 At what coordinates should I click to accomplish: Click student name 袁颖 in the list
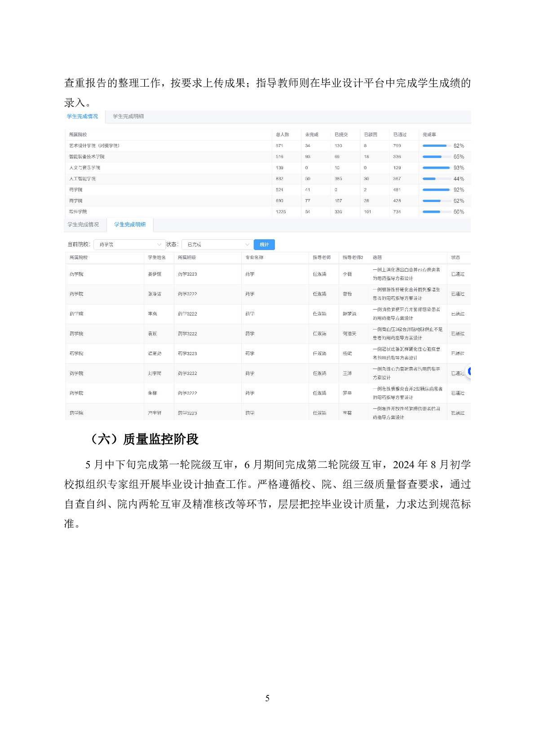click(x=153, y=334)
